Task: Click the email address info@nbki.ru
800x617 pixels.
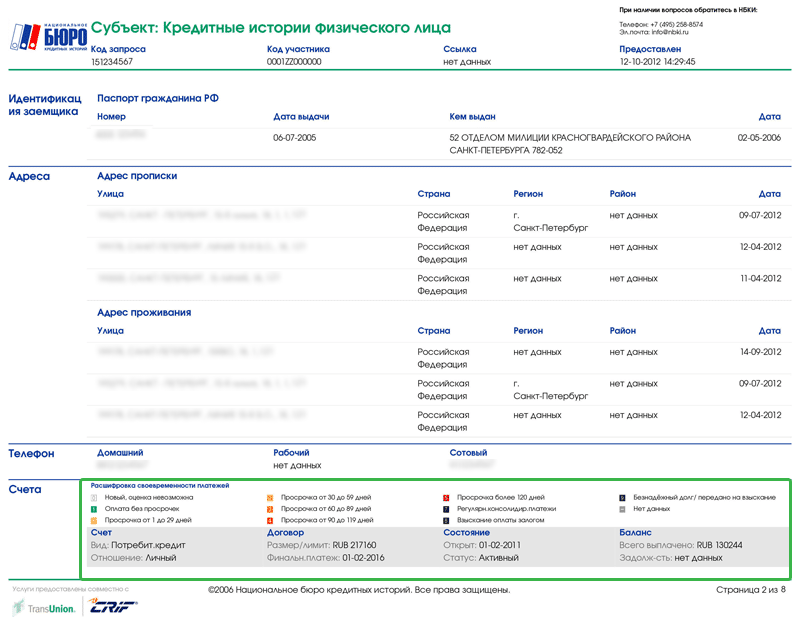Action: [670, 32]
